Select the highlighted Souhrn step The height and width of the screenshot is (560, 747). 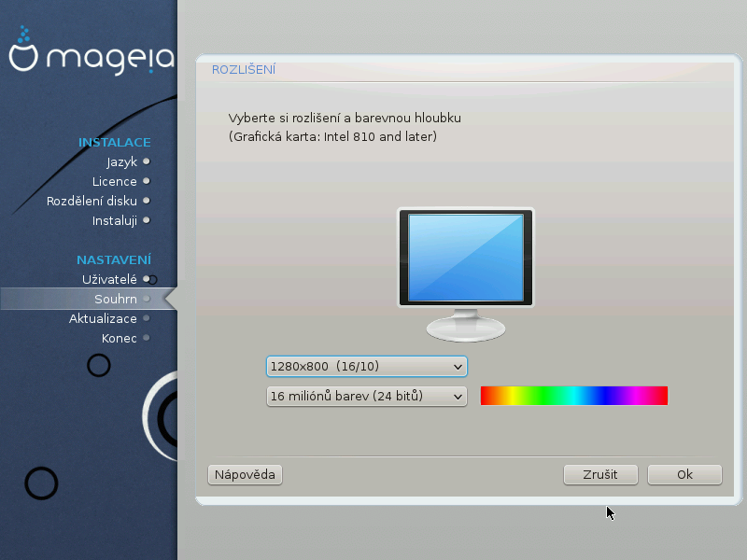[x=116, y=299]
